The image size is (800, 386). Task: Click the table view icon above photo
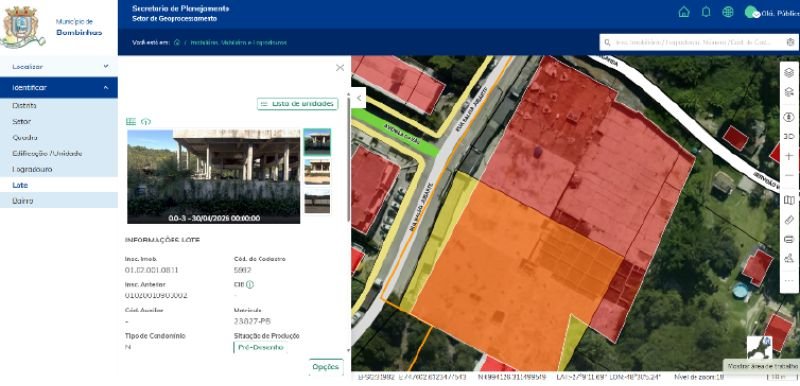(x=131, y=121)
